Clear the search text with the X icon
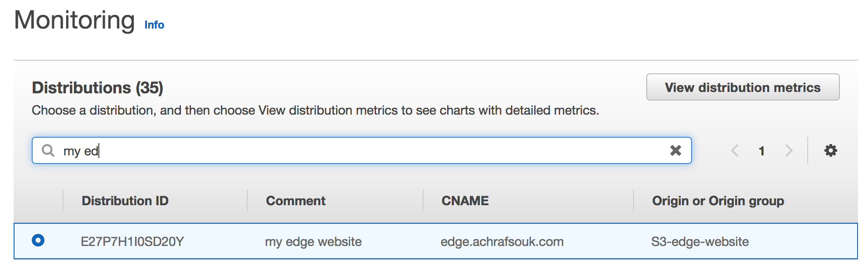Viewport: 868px width, 270px height. 675,150
